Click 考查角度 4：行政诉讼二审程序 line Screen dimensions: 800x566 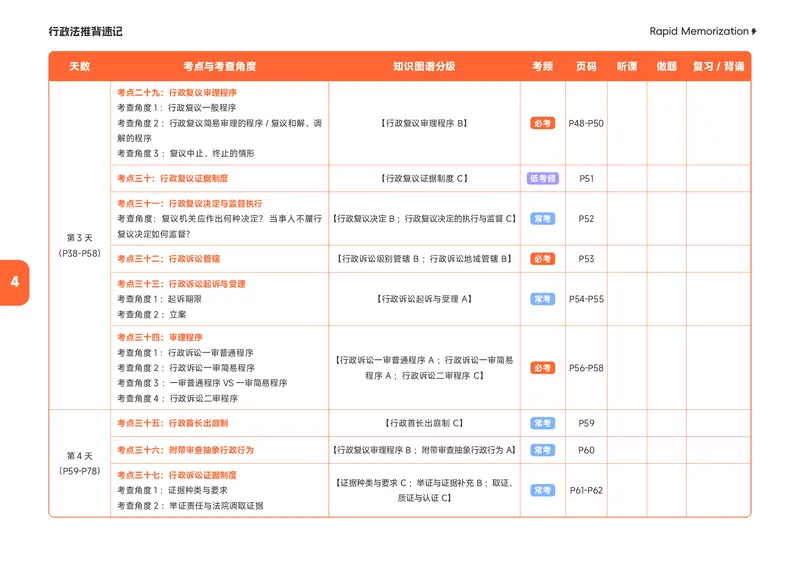[178, 399]
